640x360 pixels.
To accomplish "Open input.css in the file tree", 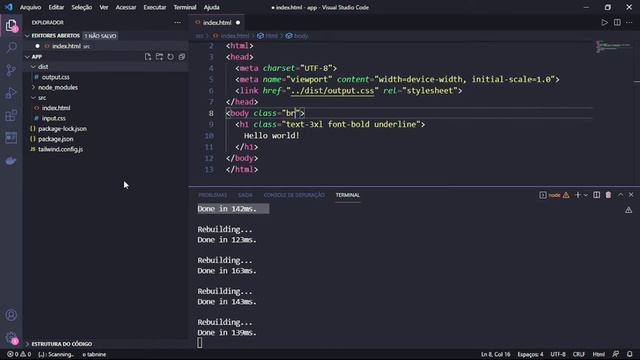I will pyautogui.click(x=53, y=118).
